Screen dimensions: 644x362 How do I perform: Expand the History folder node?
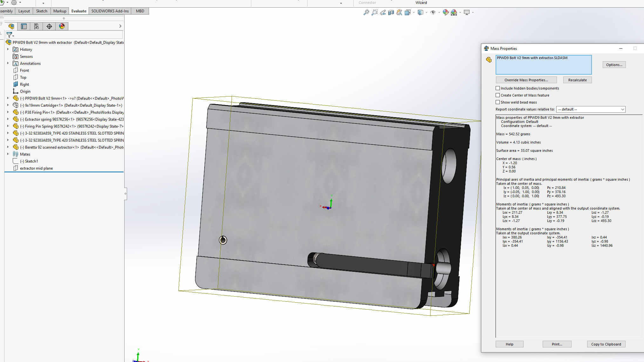pos(8,49)
